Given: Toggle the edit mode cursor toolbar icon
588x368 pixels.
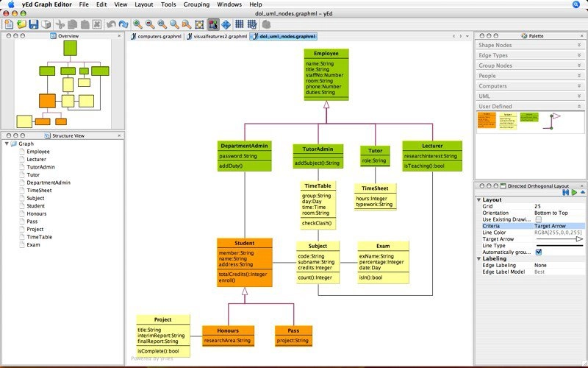Looking at the screenshot, I should tap(213, 25).
